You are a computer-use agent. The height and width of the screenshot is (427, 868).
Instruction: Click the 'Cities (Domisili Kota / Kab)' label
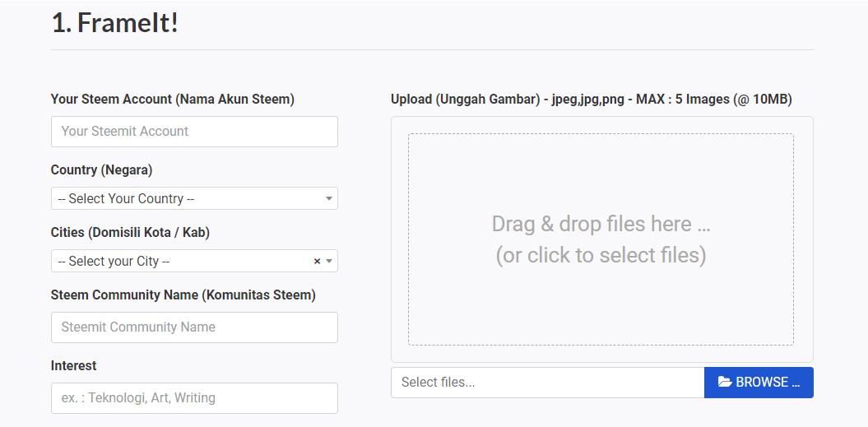pos(130,233)
